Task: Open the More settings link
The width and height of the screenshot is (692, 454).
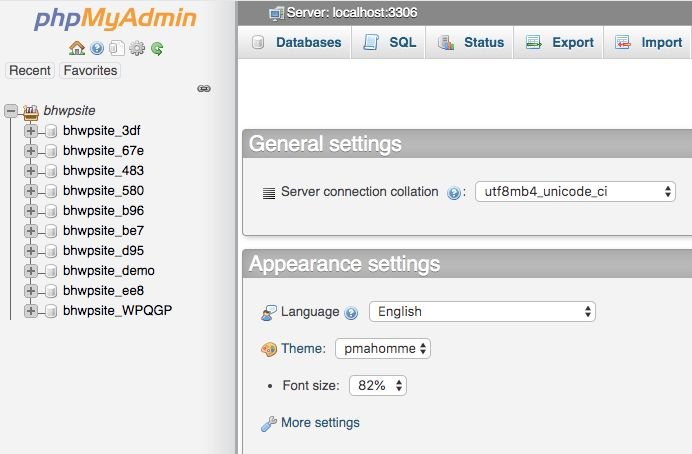Action: (320, 423)
